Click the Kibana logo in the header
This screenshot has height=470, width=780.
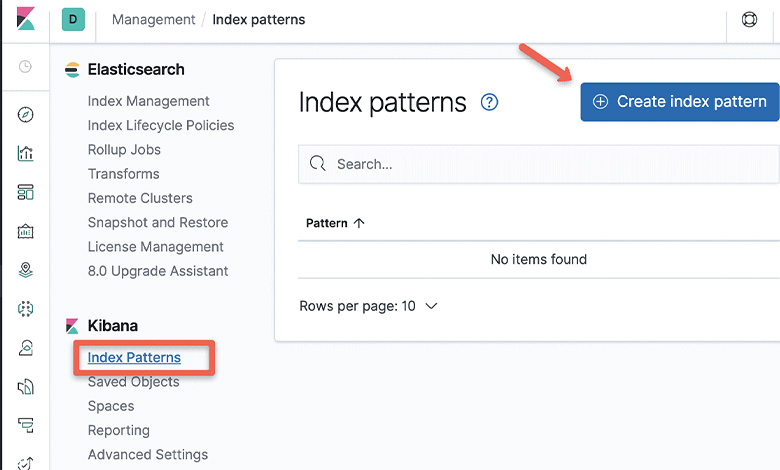[x=25, y=19]
